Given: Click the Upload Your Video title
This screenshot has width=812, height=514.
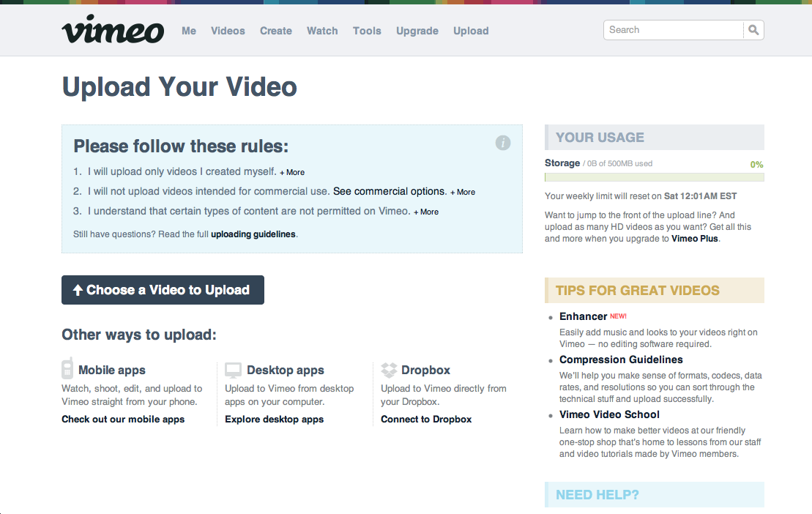Looking at the screenshot, I should point(179,87).
